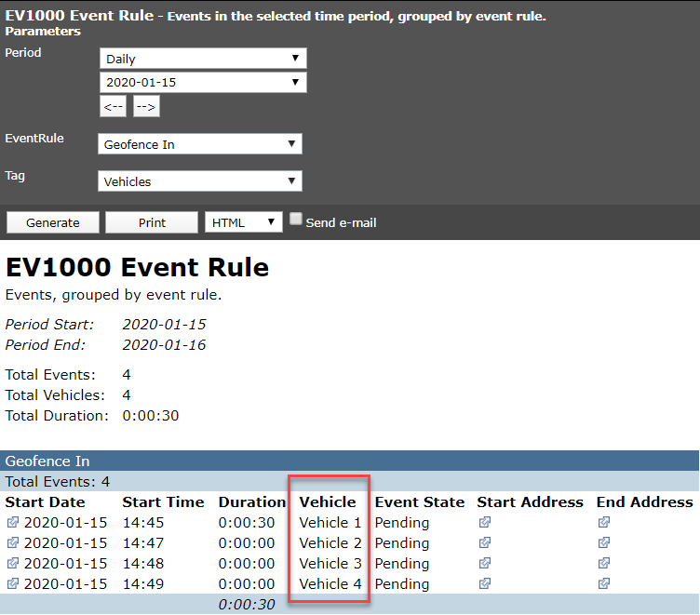Image resolution: width=700 pixels, height=615 pixels.
Task: Go to next period with --> button
Action: [x=146, y=107]
